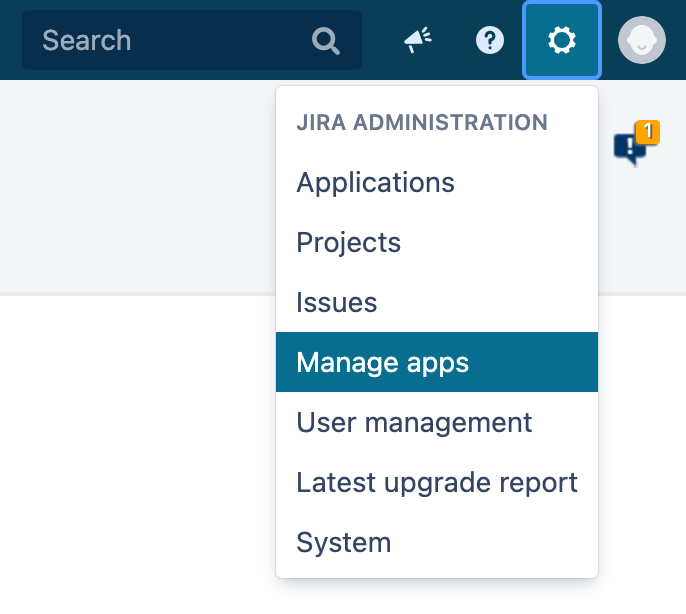Open the feedback notification icon with badge
This screenshot has height=614, width=686.
(x=636, y=143)
